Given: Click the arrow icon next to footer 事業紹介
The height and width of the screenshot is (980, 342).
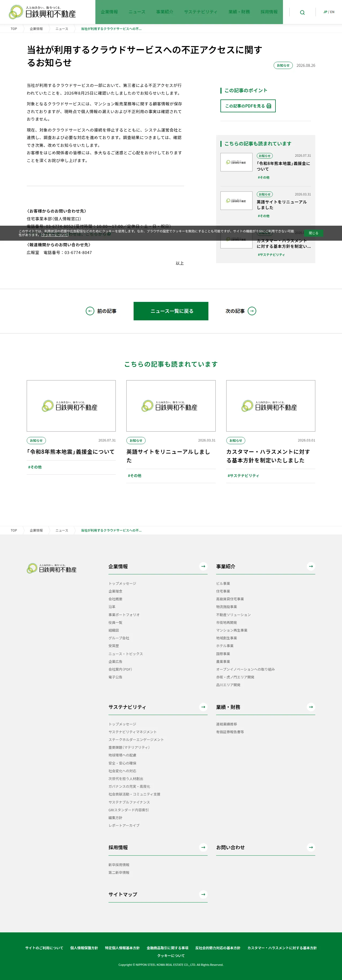Looking at the screenshot, I should pyautogui.click(x=311, y=566).
